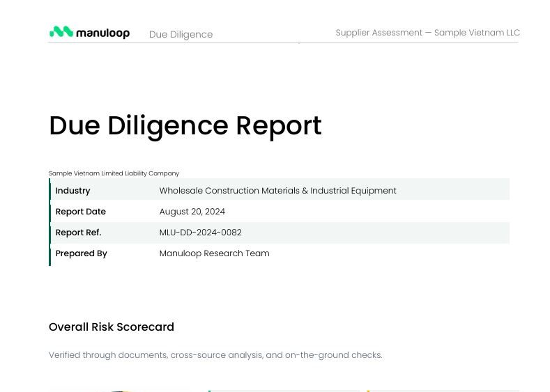Click the 'Report Date' row label
Viewport: 550px width, 392px height.
[x=81, y=212]
